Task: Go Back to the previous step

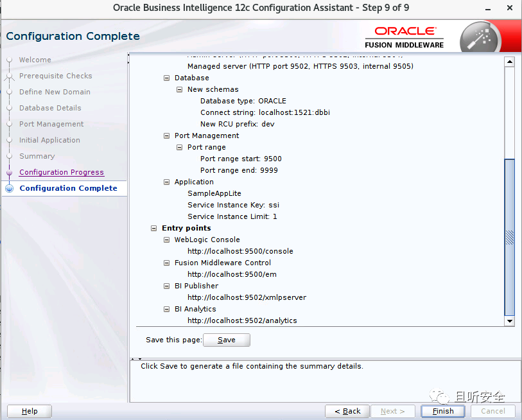Action: tap(347, 411)
